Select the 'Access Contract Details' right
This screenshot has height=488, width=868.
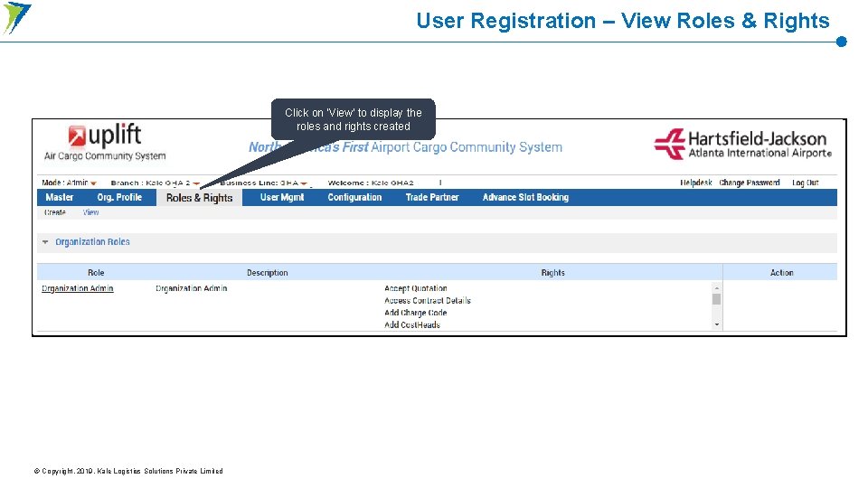pyautogui.click(x=428, y=300)
